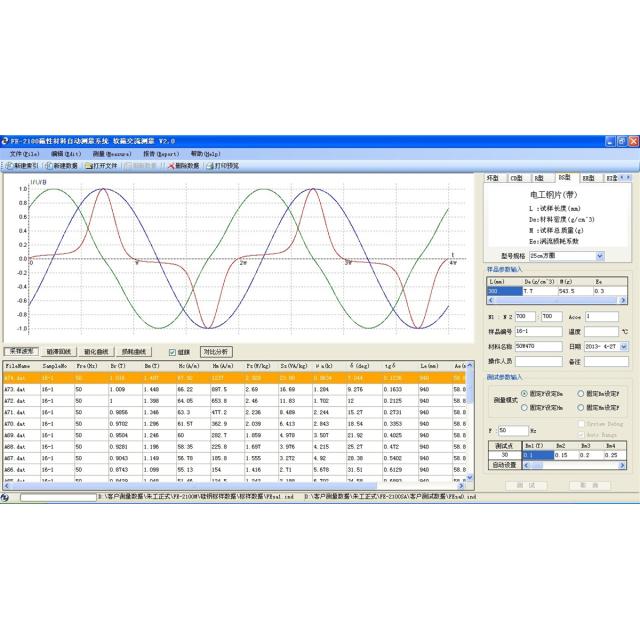Switch to the CD型 sample tab
Screen dimensions: 640x640
(x=517, y=178)
